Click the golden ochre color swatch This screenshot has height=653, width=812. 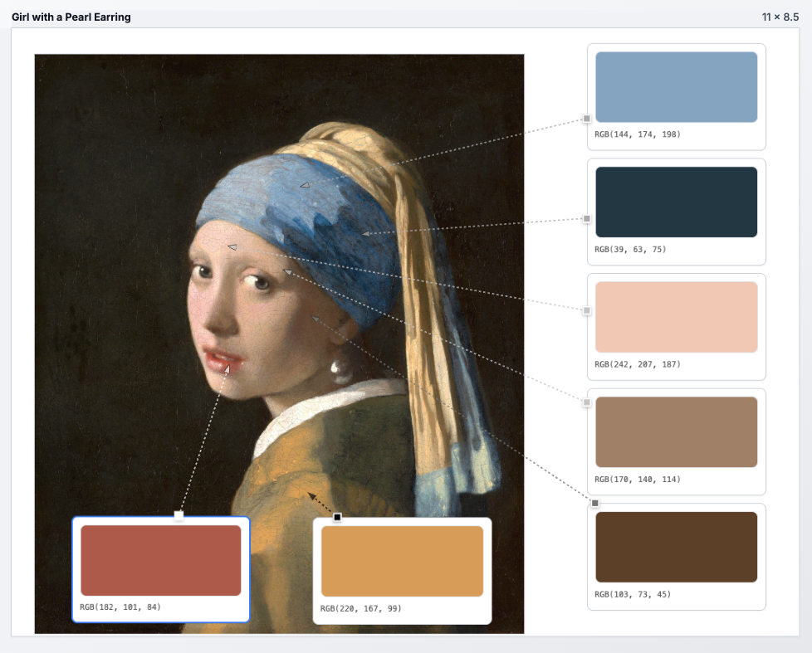[x=402, y=561]
